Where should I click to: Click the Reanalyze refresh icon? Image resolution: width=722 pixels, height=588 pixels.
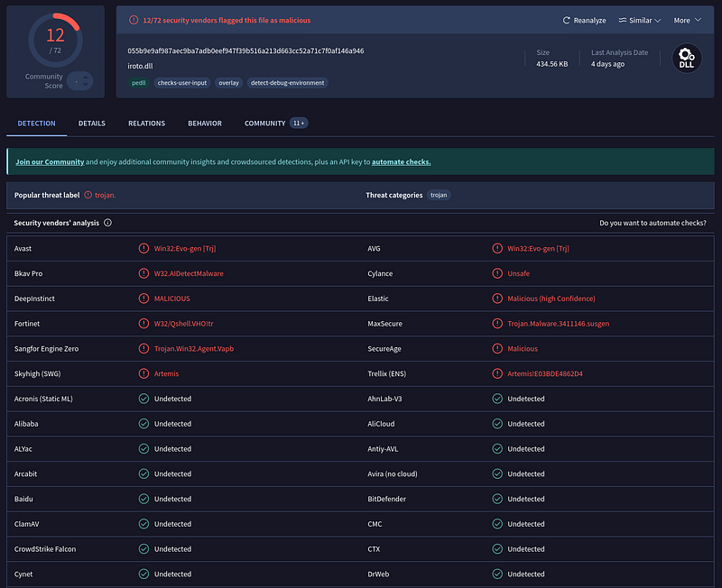click(x=567, y=20)
